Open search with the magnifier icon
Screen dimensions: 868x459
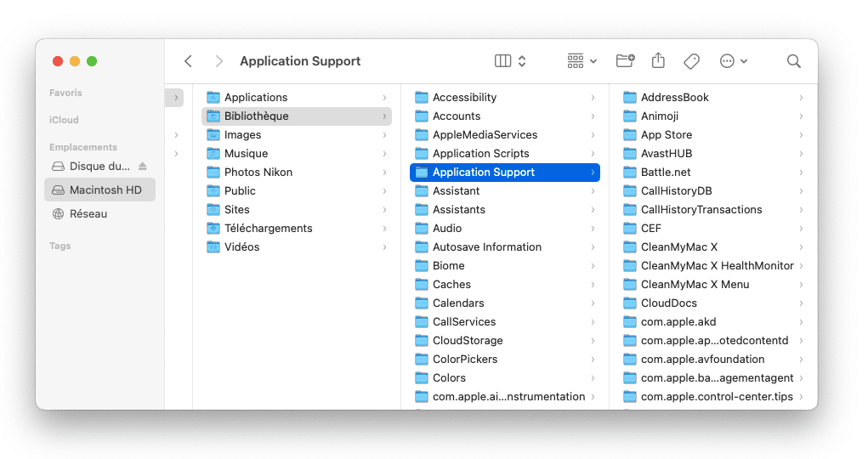[x=794, y=61]
